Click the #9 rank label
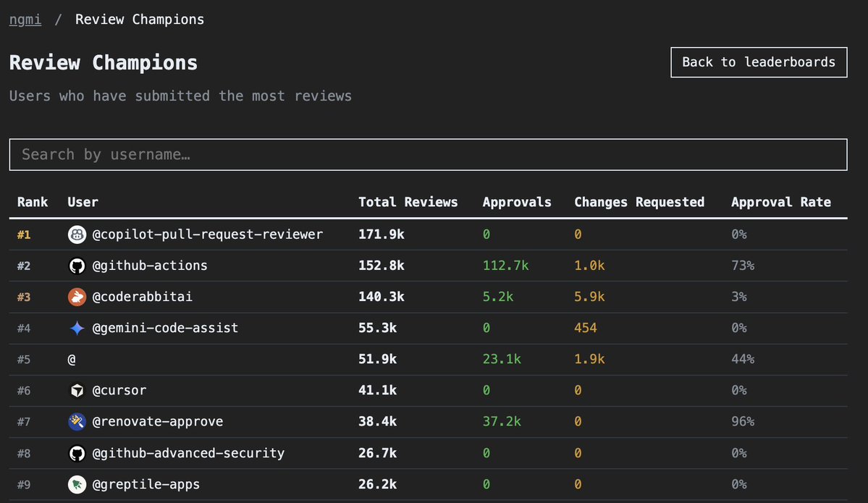 coord(24,484)
